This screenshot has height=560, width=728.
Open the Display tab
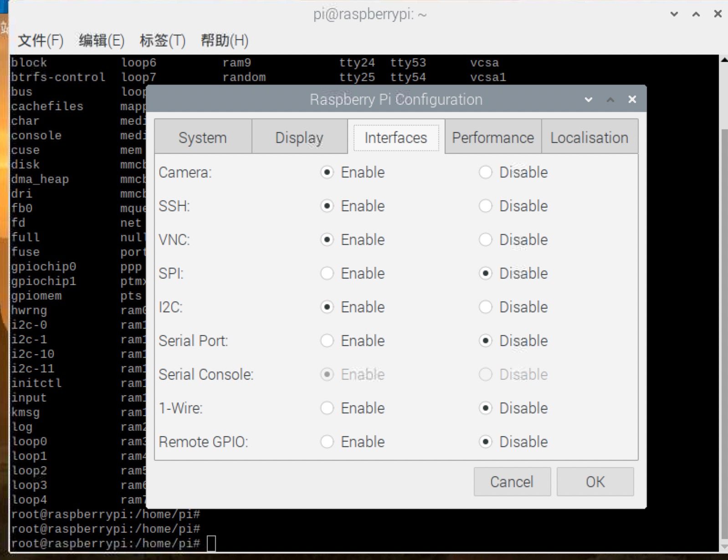coord(299,137)
